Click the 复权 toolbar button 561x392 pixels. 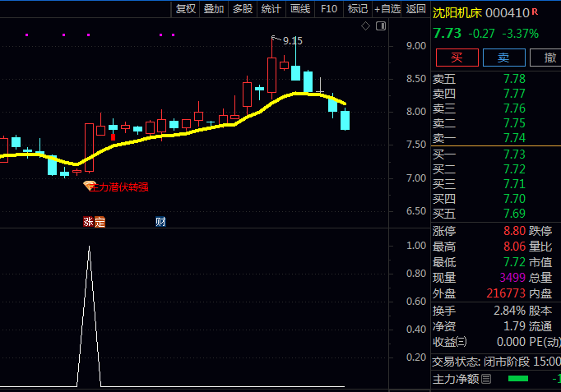(x=186, y=9)
